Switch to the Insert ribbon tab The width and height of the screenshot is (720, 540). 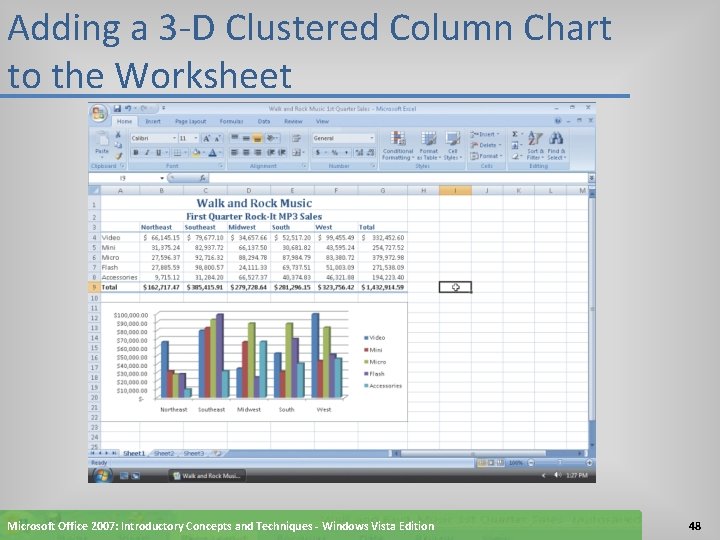pos(153,122)
